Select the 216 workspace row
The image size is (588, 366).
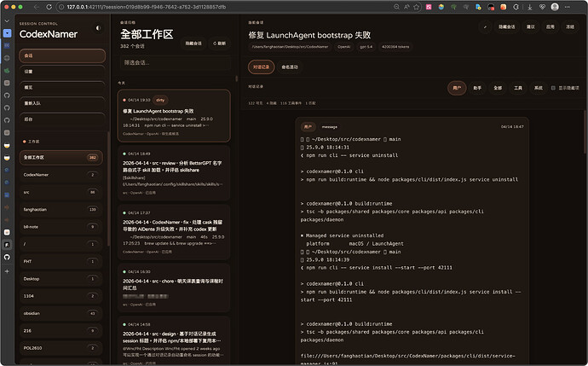(61, 331)
